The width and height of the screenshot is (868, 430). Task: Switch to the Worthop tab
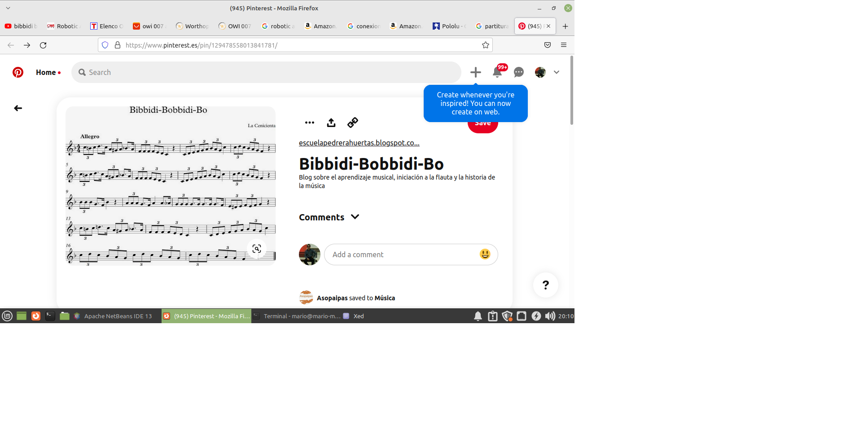click(x=192, y=26)
